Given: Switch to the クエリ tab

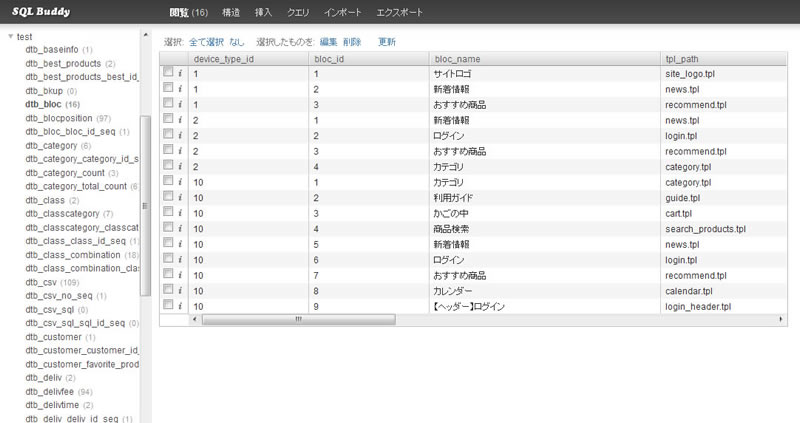Looking at the screenshot, I should [x=299, y=12].
